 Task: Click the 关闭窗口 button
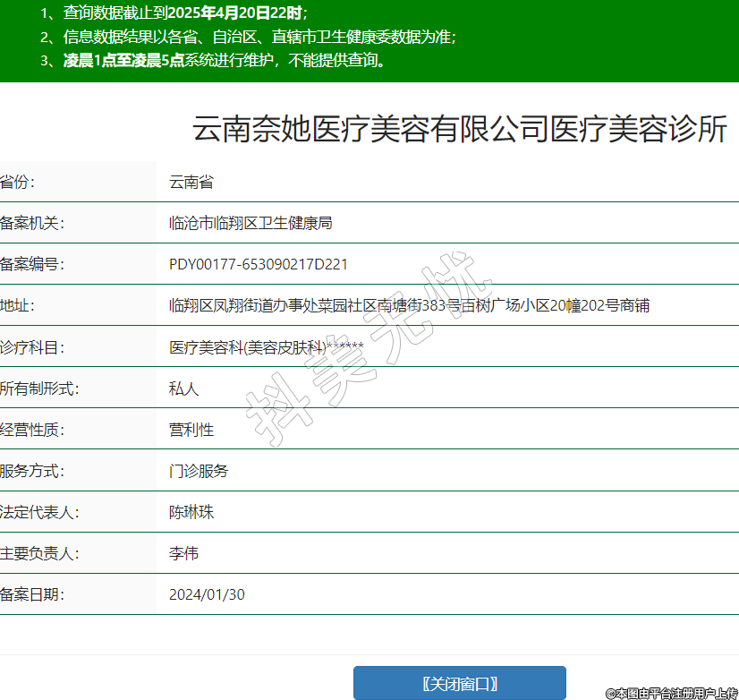point(459,683)
